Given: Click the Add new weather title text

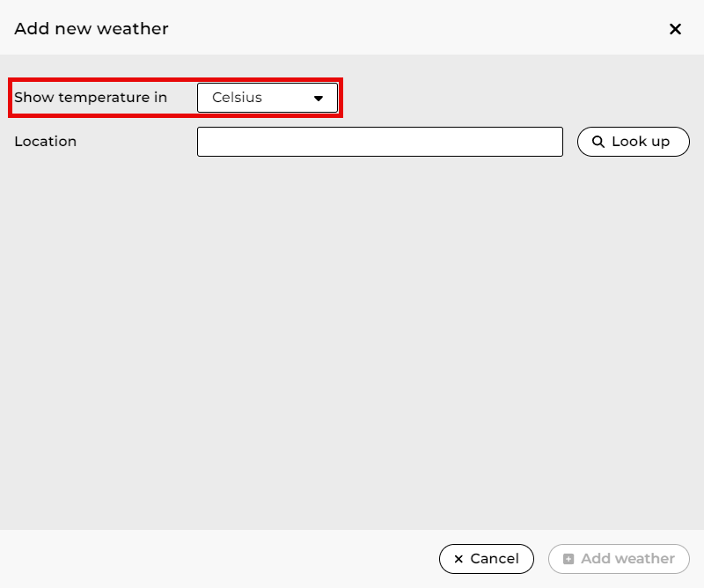Looking at the screenshot, I should click(x=92, y=29).
